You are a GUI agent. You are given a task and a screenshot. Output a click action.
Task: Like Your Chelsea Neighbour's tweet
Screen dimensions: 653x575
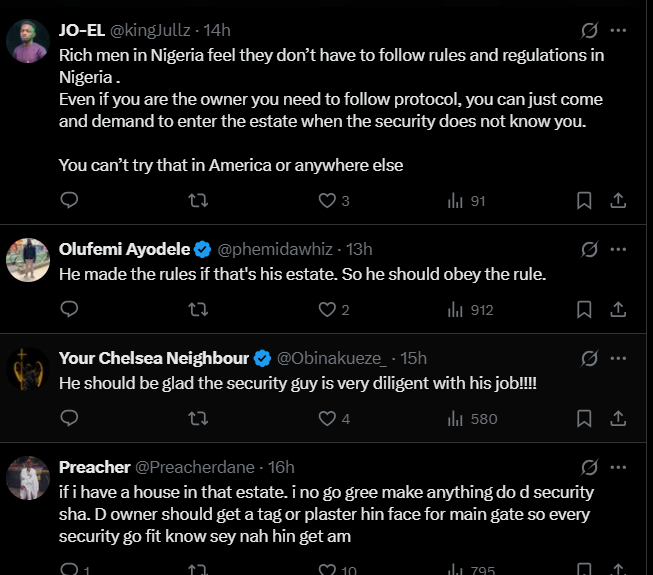click(326, 419)
